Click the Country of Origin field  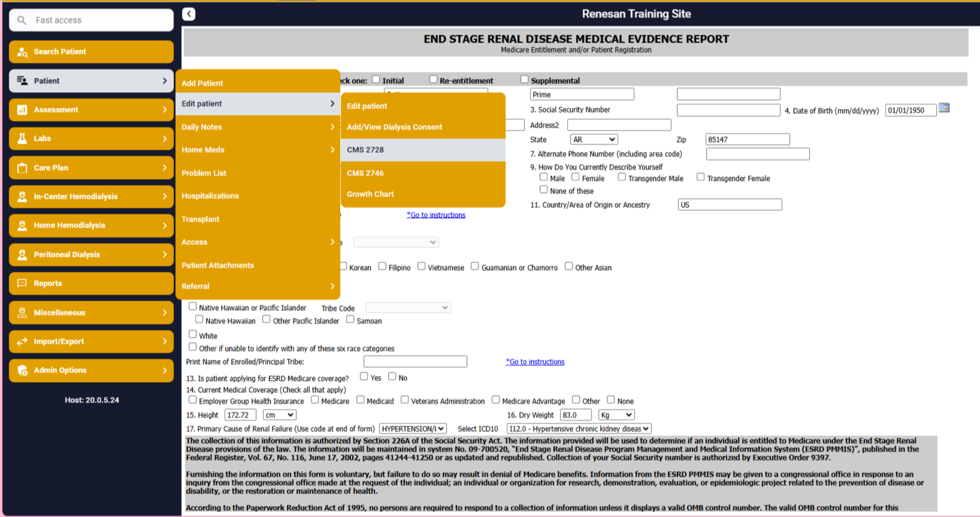(730, 205)
